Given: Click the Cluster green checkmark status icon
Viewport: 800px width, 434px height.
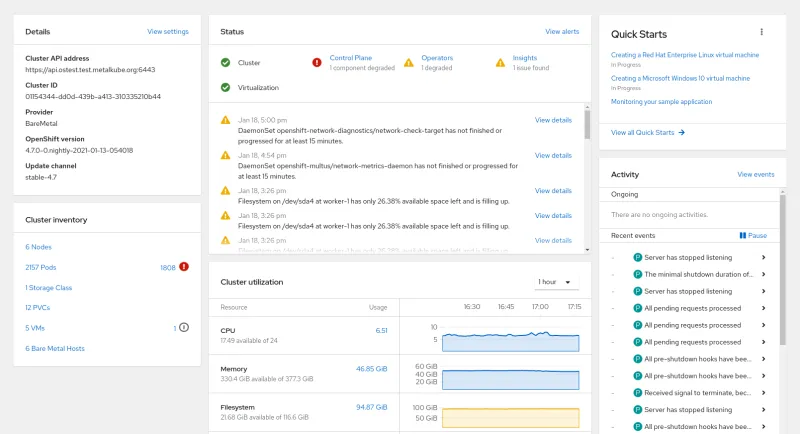Looking at the screenshot, I should [226, 62].
